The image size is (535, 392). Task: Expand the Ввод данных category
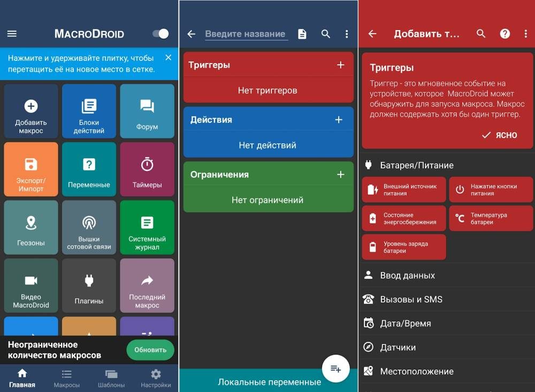coord(447,275)
